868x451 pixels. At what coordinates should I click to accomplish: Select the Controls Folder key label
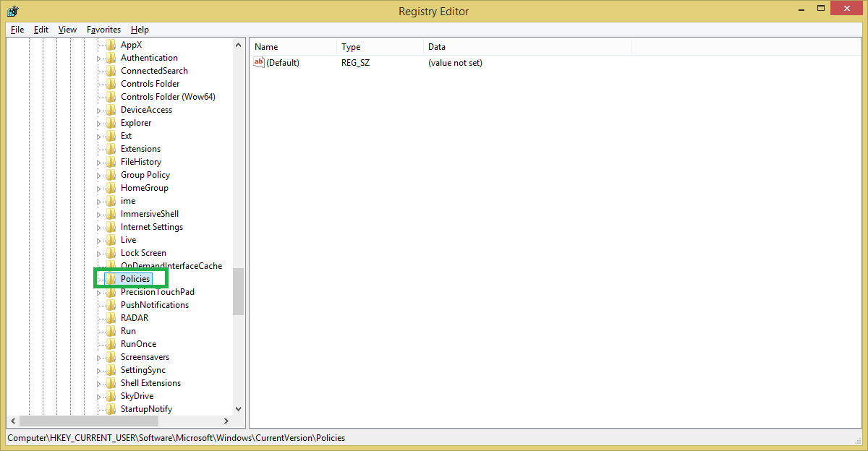point(150,84)
